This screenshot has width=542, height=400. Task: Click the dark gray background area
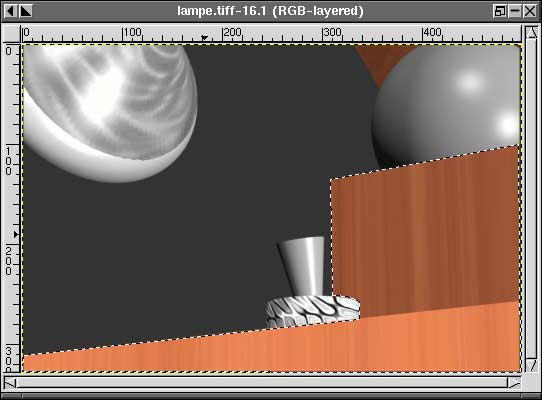[173, 249]
